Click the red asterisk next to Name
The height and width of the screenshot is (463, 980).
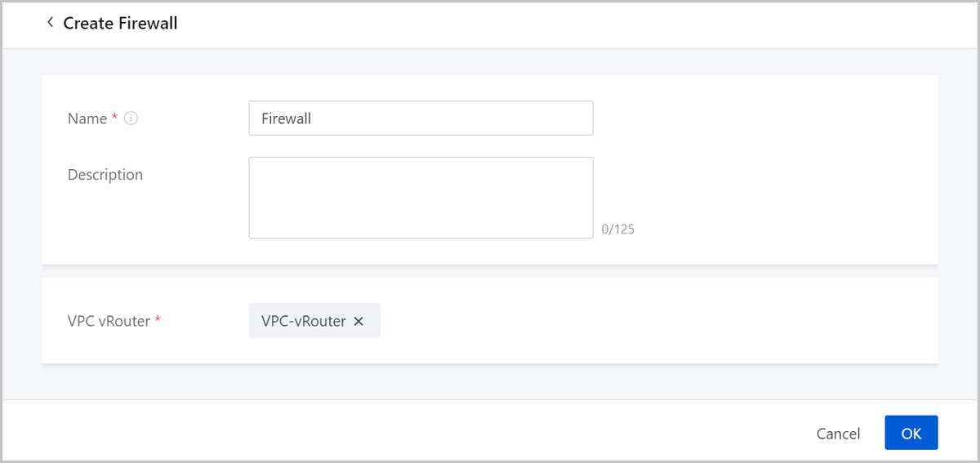[115, 118]
